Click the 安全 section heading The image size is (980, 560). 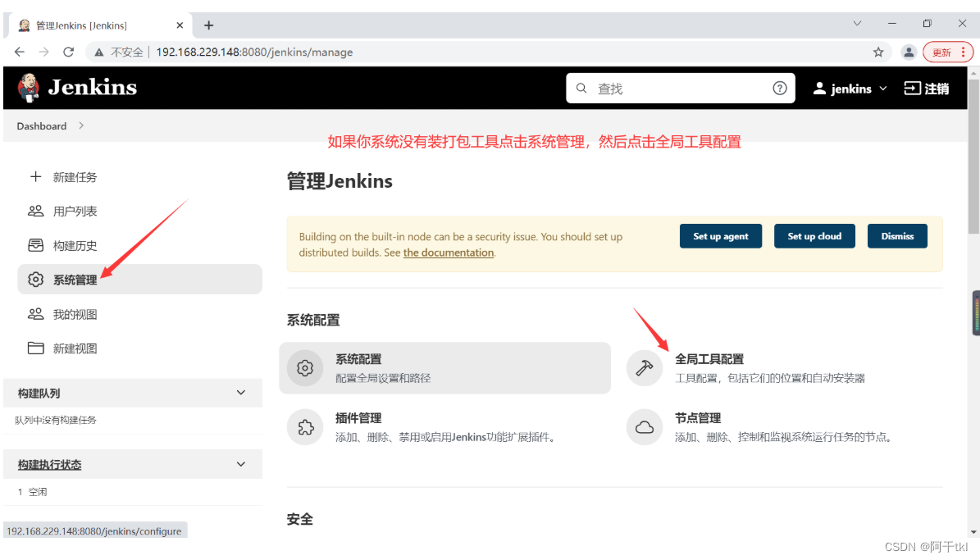click(299, 519)
